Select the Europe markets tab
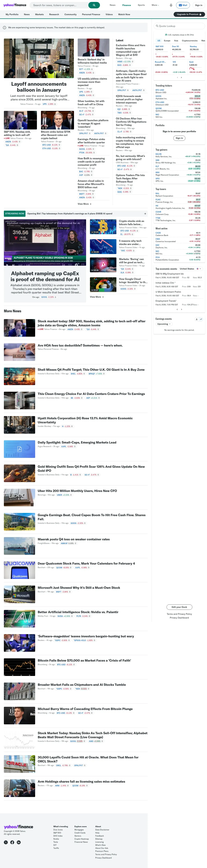This screenshot has height=868, width=207. coord(167,41)
